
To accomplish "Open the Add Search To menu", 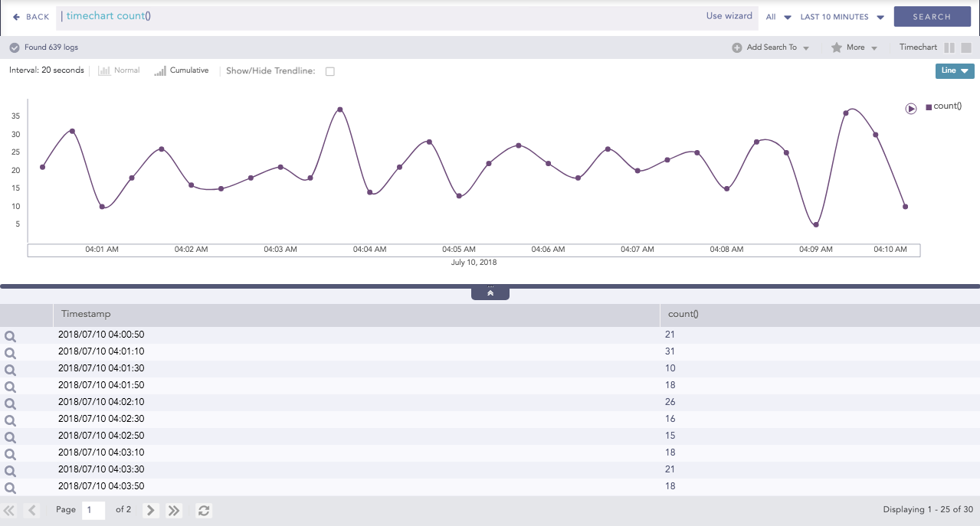I will 770,47.
